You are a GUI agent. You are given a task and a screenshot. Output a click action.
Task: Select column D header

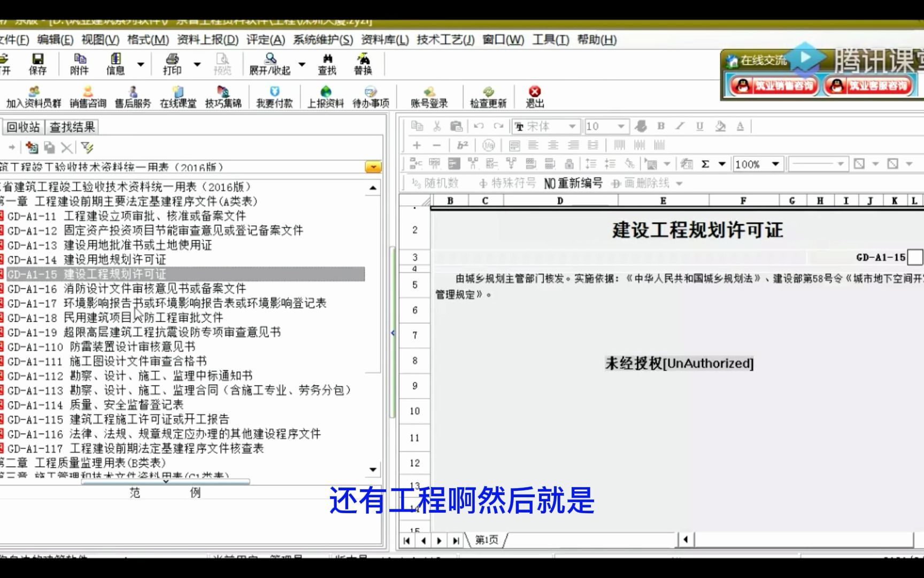click(560, 201)
